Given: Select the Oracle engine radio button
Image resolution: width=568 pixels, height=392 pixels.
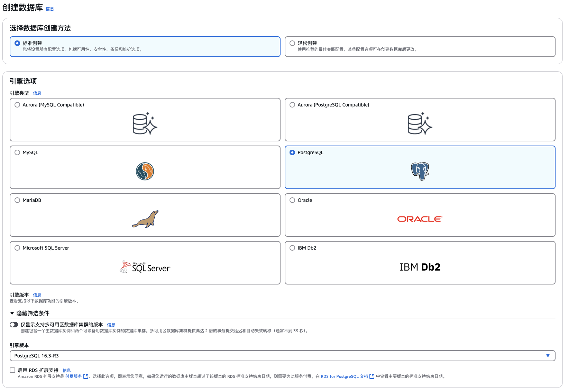Looking at the screenshot, I should point(292,200).
